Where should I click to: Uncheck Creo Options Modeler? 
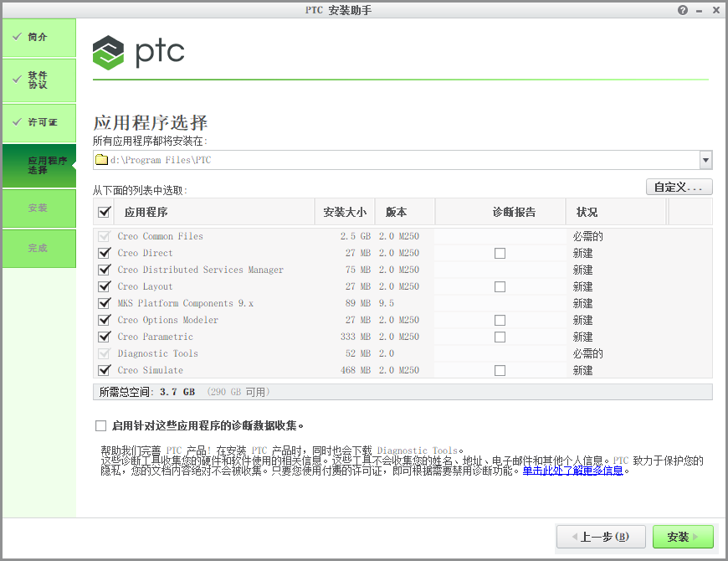point(105,320)
